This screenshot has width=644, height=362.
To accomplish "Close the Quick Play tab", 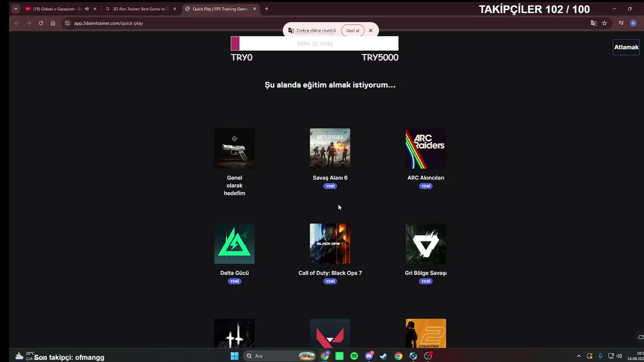I will tap(255, 9).
